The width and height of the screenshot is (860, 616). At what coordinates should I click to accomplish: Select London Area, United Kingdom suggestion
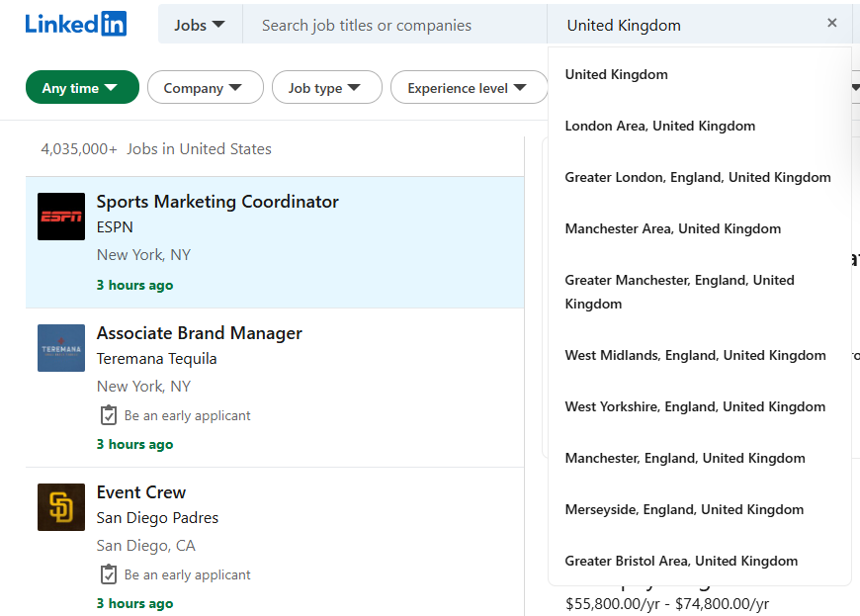point(699,126)
